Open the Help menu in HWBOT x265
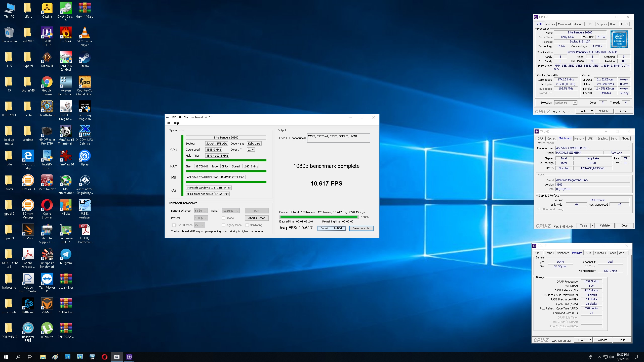The image size is (644, 362). pyautogui.click(x=176, y=123)
